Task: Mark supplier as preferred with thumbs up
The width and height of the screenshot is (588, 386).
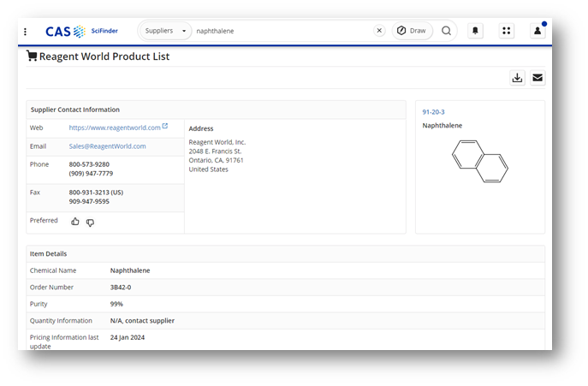Action: point(75,222)
